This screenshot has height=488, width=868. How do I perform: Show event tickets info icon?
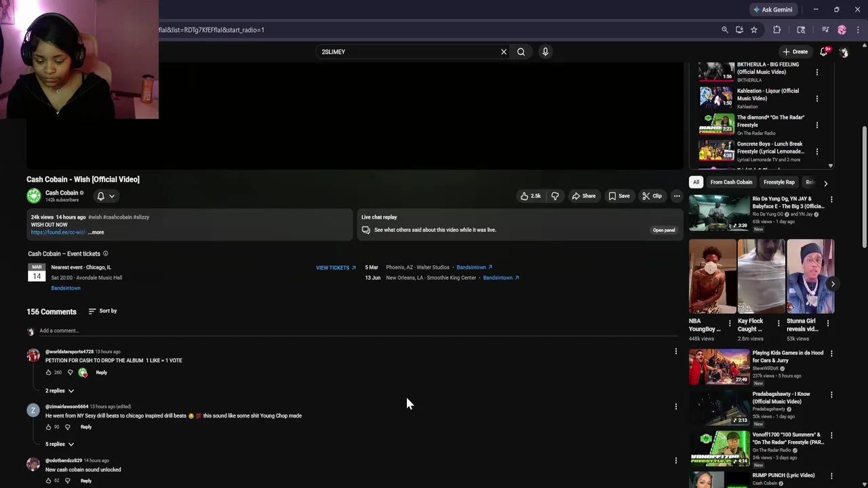click(x=105, y=253)
